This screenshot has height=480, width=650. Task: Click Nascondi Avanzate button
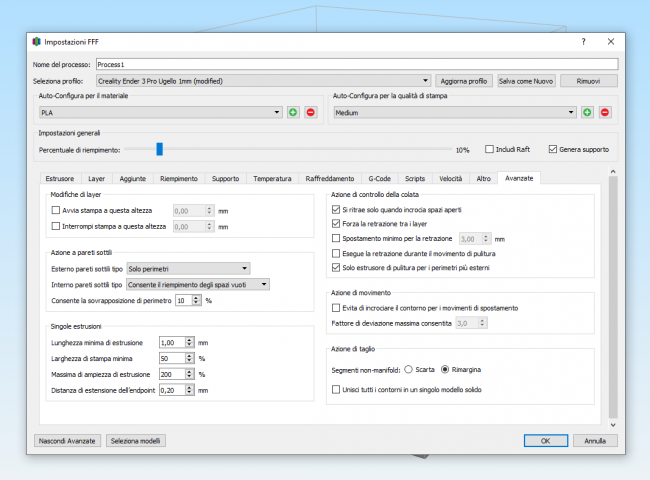(64, 440)
